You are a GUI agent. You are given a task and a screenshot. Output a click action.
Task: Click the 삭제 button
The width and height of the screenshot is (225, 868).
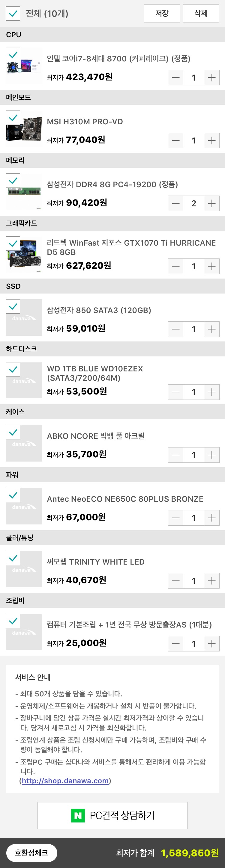click(x=201, y=13)
